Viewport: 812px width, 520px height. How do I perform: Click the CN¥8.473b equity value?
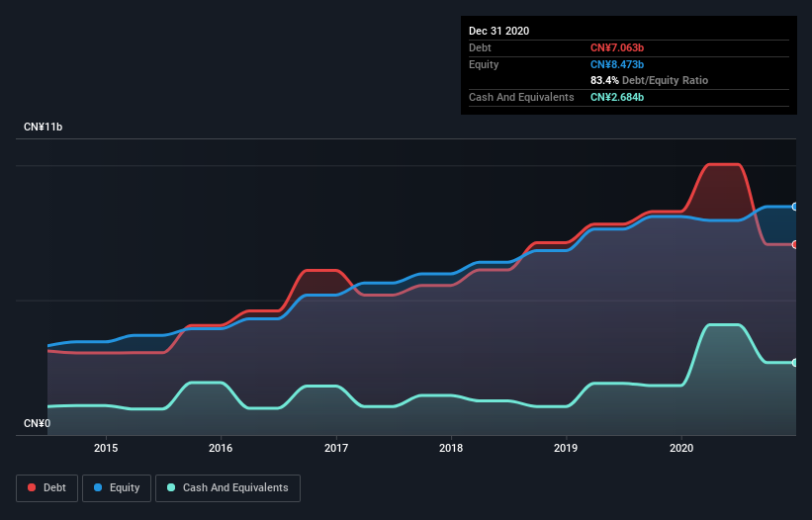point(617,64)
